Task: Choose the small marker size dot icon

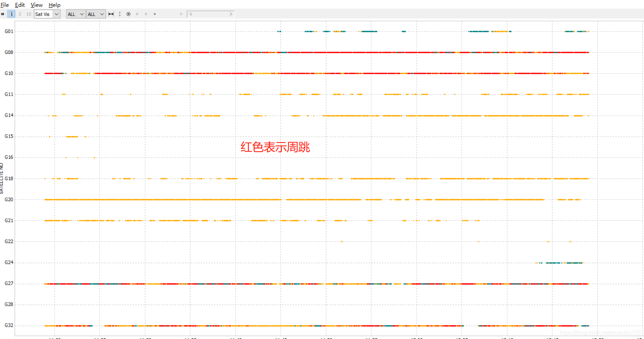Action: [x=137, y=14]
